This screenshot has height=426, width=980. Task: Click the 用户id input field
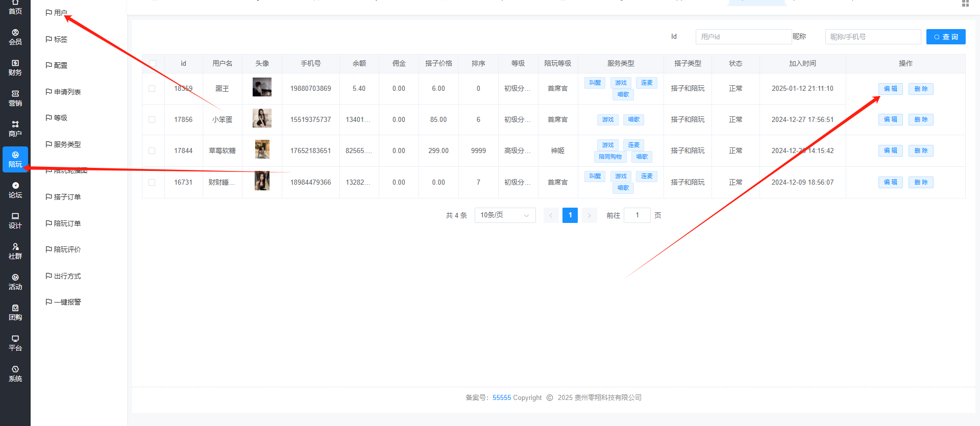[x=743, y=37]
